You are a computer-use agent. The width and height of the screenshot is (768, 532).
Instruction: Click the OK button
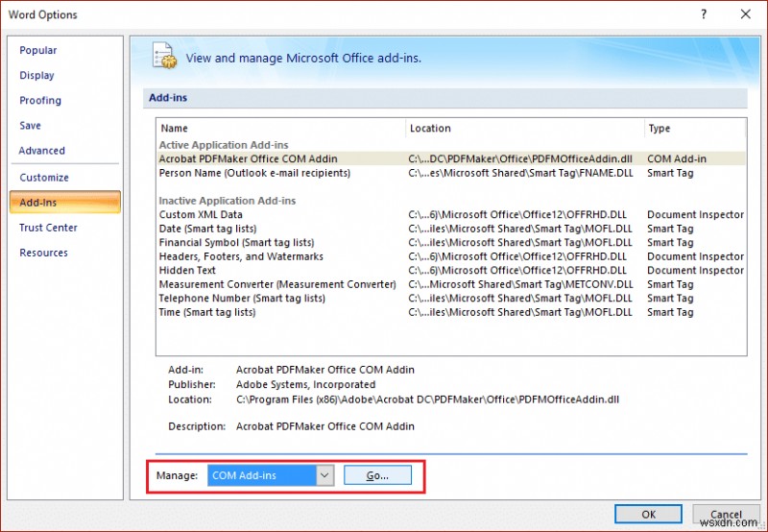(x=649, y=514)
